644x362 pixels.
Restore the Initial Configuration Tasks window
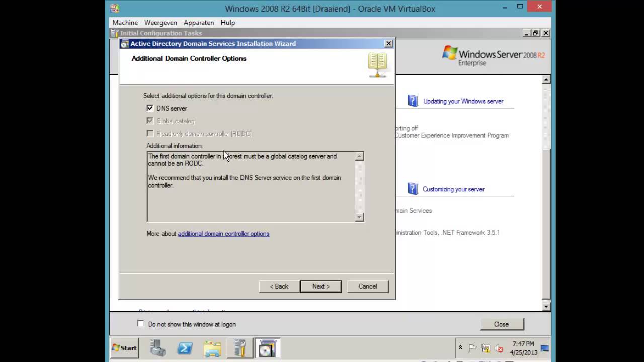[536, 33]
